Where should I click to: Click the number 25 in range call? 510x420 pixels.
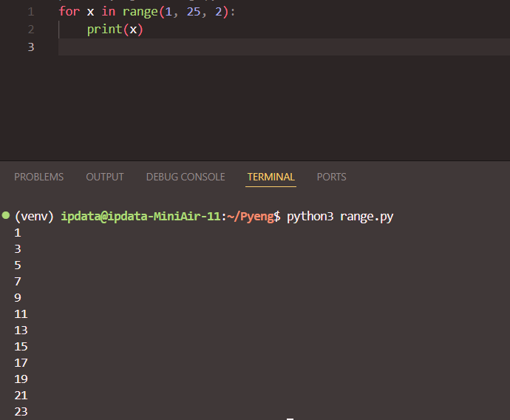[x=194, y=12]
